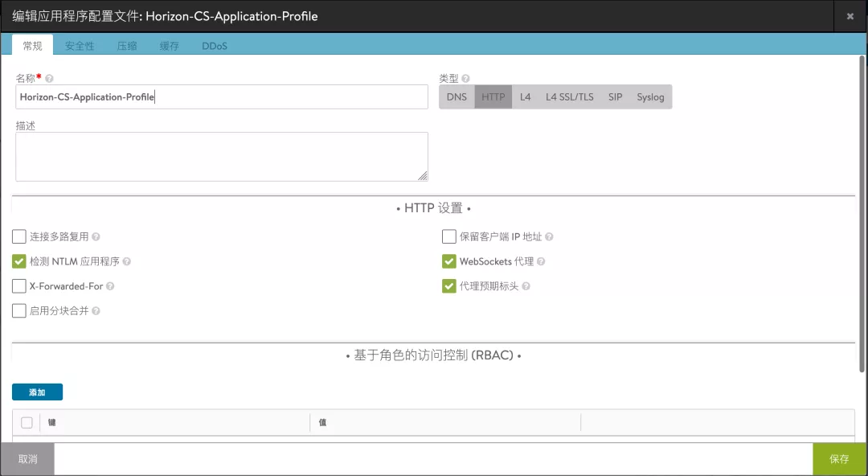This screenshot has width=868, height=476.
Task: Click the dialog vertical scrollbar
Action: point(862,213)
